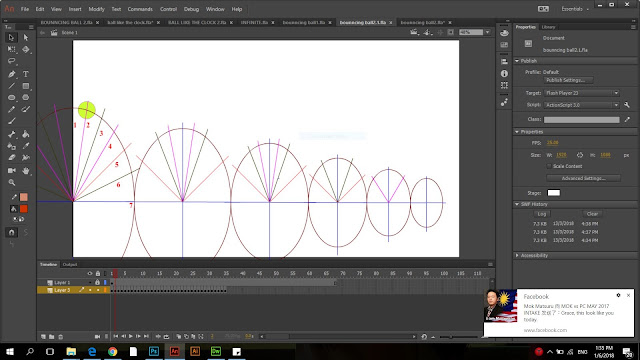Select the Hand tool
Screen dimensions: 640x360
click(26, 171)
